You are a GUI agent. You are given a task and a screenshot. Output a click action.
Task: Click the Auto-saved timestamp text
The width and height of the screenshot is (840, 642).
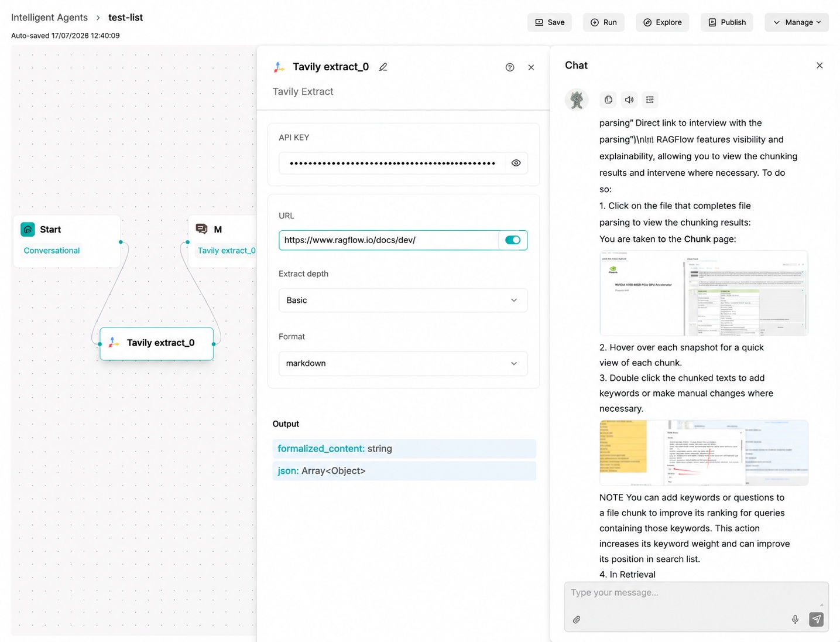(x=66, y=36)
